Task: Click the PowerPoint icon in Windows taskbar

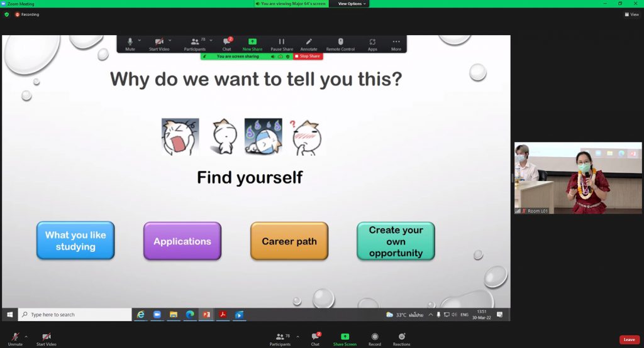Action: (206, 314)
